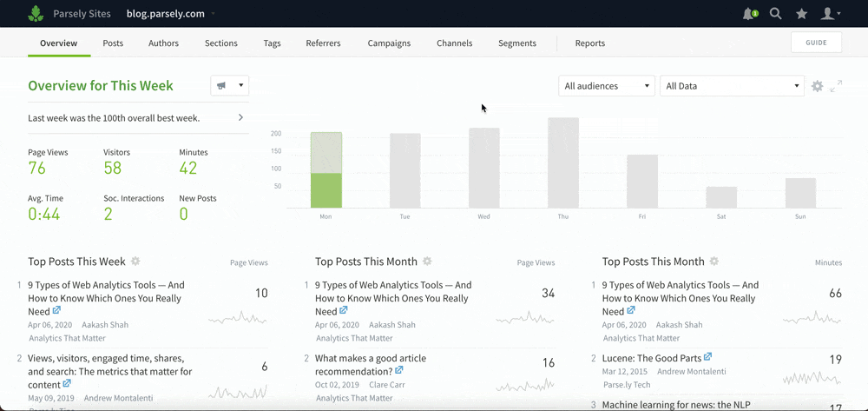868x411 pixels.
Task: Open settings gear next to Top Posts This Week
Action: click(135, 262)
